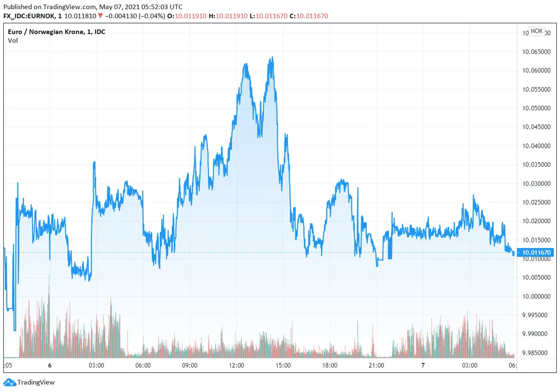Click the close value C:10.011670 in header

(x=309, y=16)
